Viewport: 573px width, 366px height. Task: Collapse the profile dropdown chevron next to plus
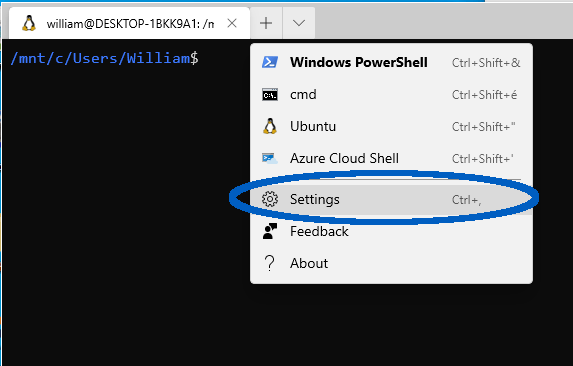click(x=299, y=23)
